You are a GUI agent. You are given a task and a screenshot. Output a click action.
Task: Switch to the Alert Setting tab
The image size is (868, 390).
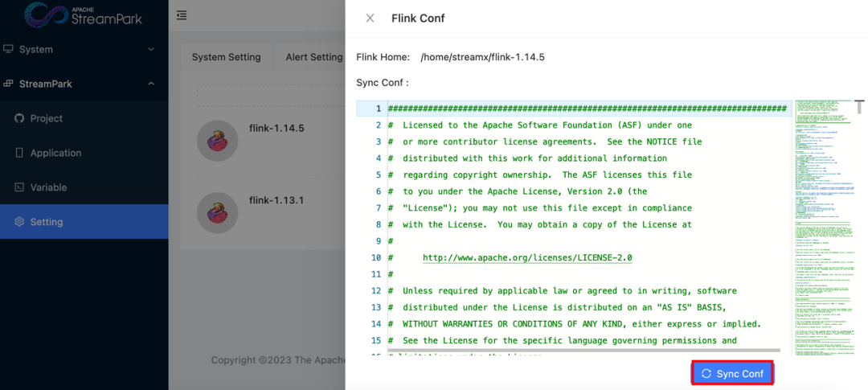(x=313, y=57)
